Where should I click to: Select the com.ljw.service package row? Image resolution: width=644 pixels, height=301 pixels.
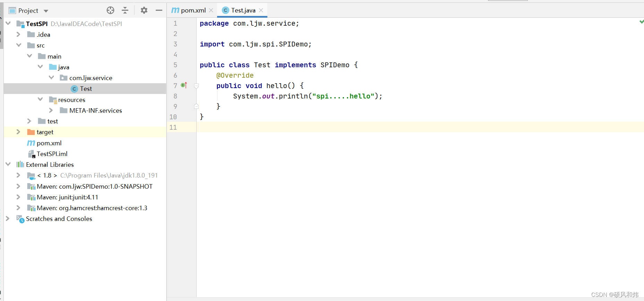coord(85,78)
